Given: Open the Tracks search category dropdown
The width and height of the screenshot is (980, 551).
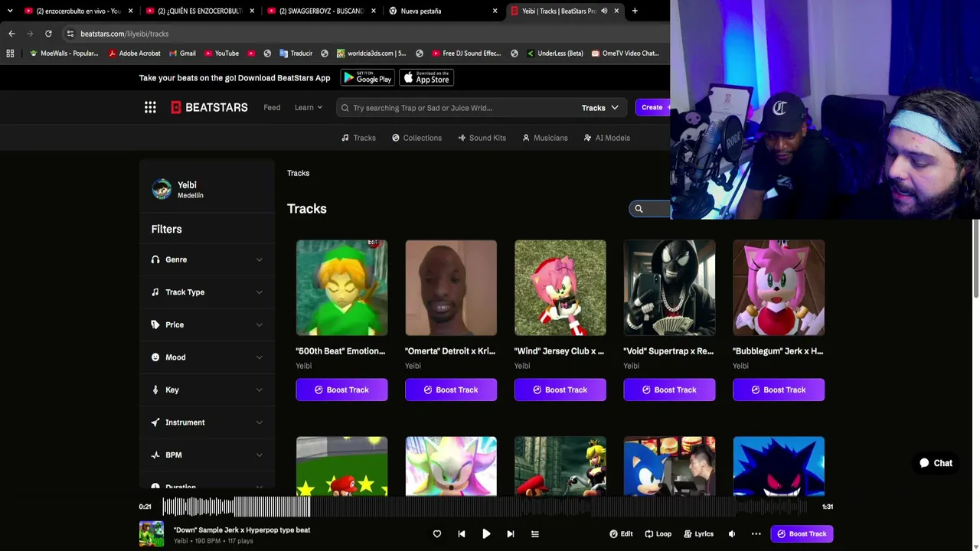Looking at the screenshot, I should pos(599,108).
